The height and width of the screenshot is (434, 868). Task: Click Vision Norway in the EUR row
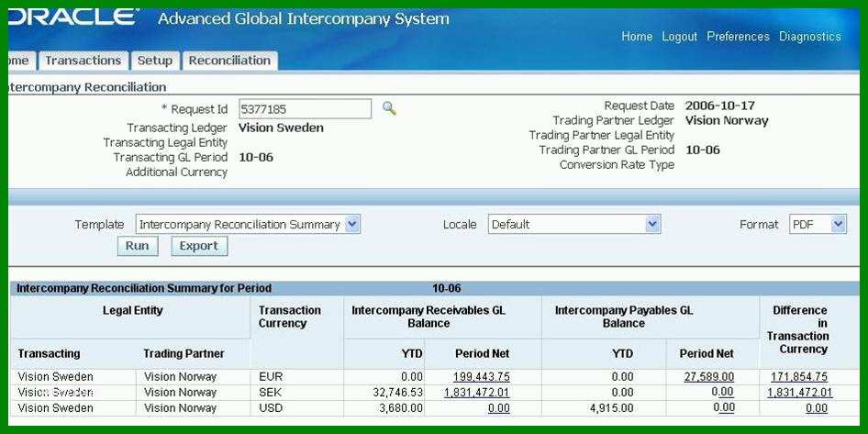point(181,377)
